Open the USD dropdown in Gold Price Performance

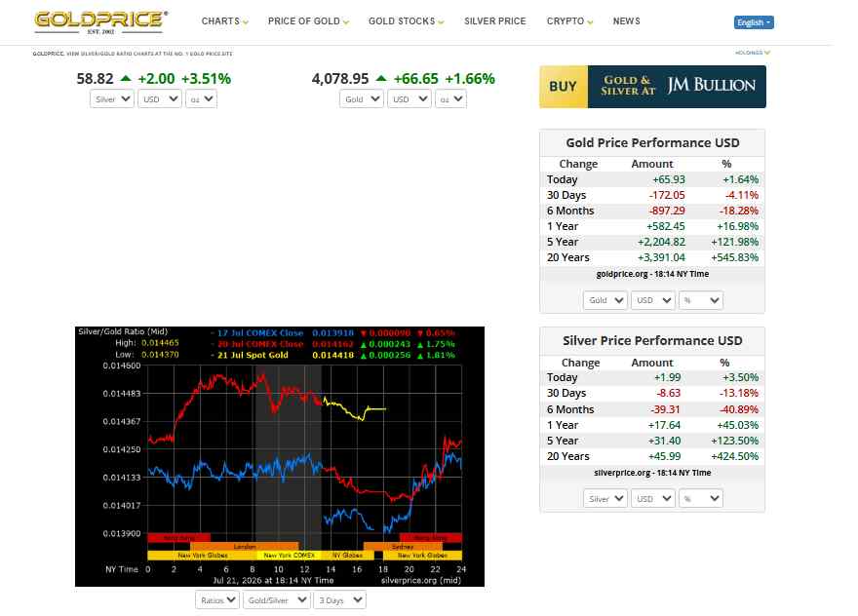[x=653, y=300]
